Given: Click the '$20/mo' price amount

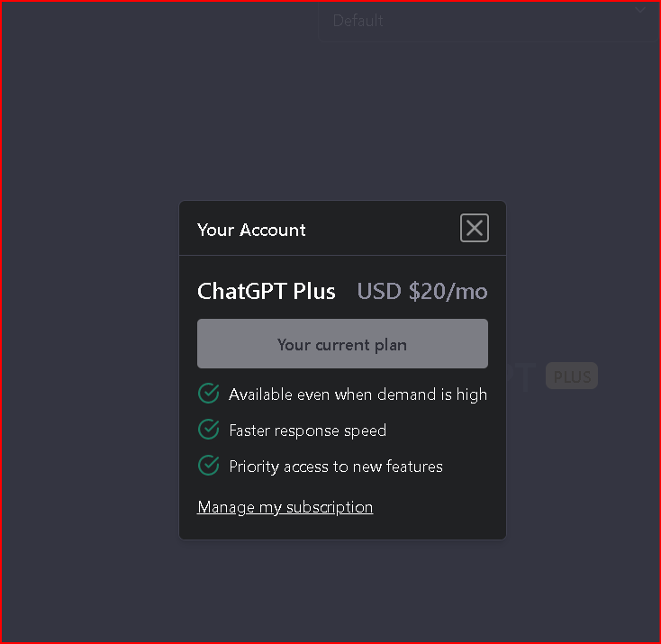Looking at the screenshot, I should pyautogui.click(x=448, y=292).
